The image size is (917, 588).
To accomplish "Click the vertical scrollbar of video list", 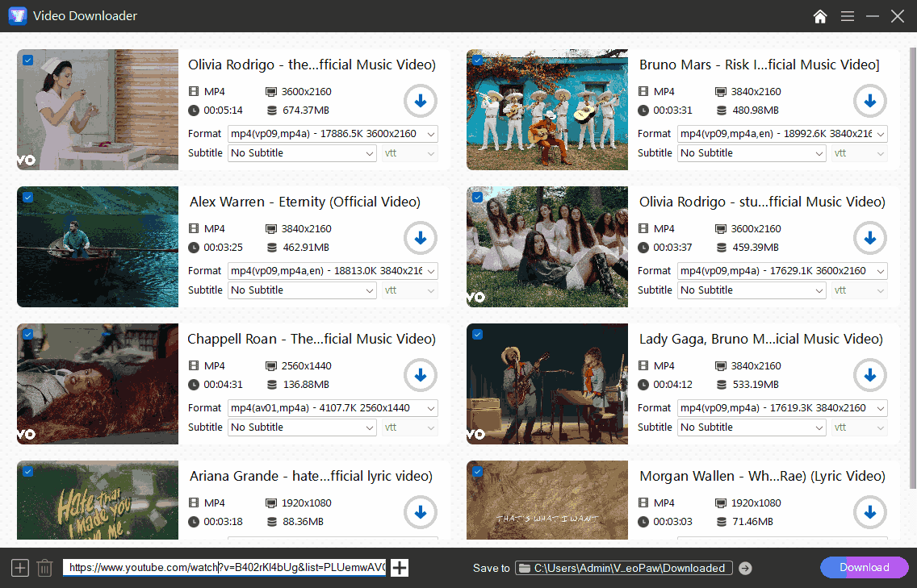I will pyautogui.click(x=912, y=269).
